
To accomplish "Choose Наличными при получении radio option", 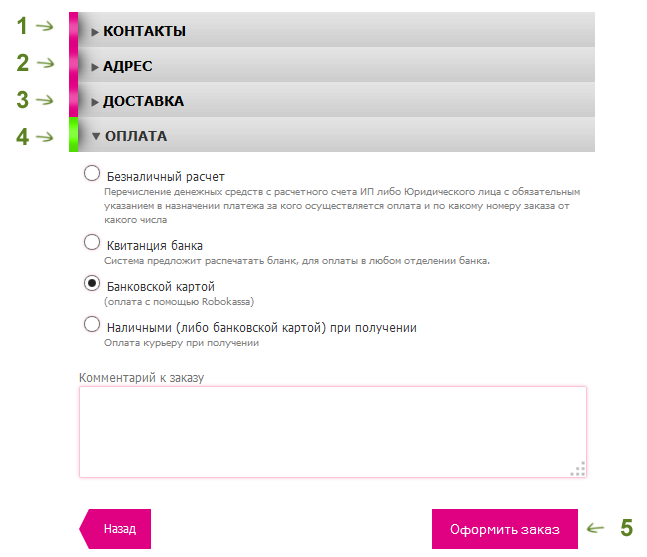I will tap(92, 324).
